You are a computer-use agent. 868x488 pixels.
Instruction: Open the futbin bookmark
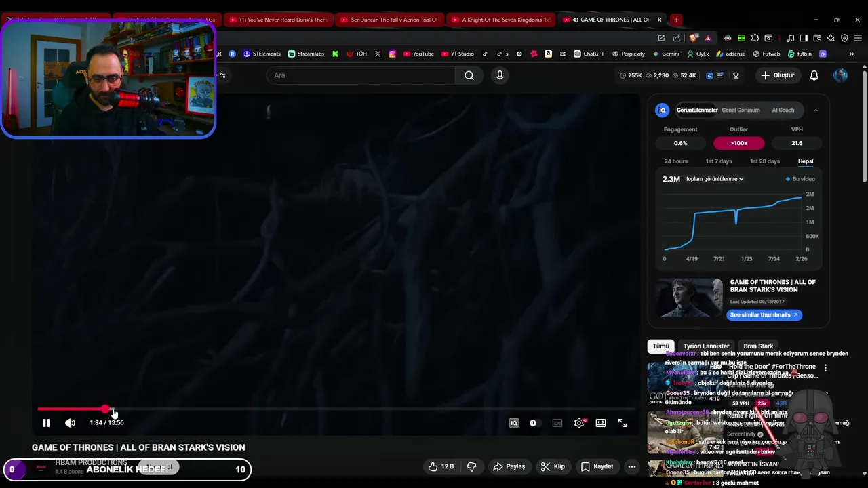click(x=799, y=54)
